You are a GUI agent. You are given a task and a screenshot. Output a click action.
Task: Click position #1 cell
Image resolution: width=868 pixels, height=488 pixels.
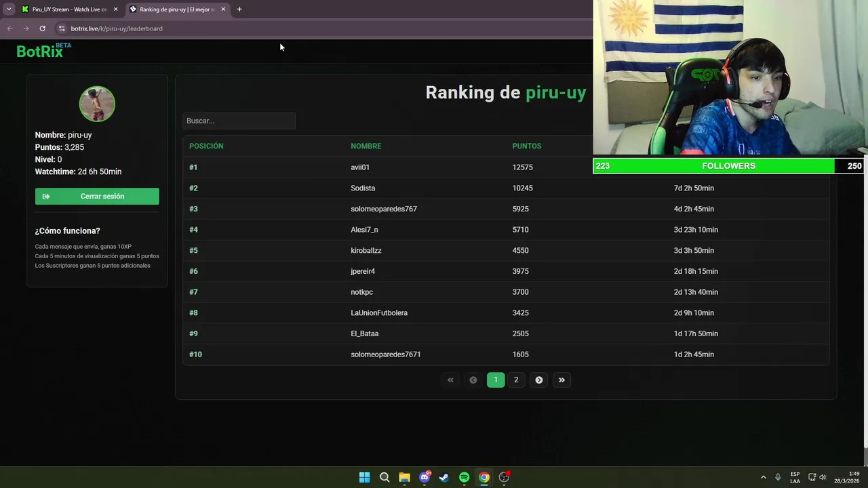click(x=193, y=167)
